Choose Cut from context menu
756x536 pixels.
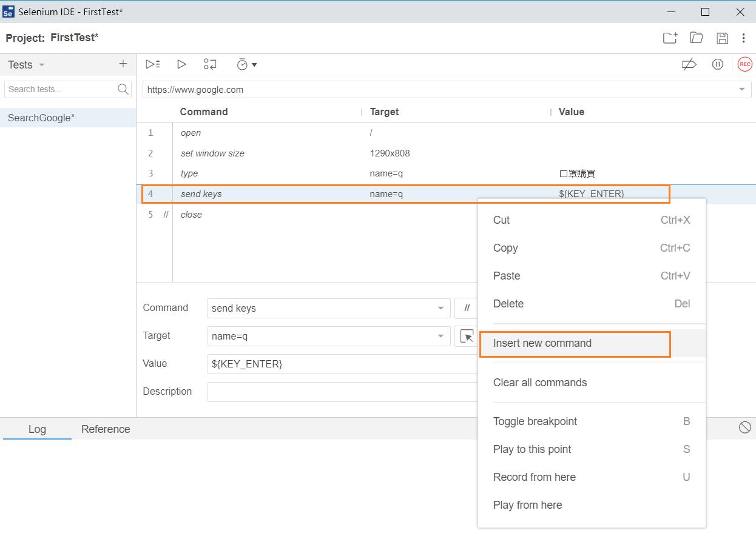pyautogui.click(x=592, y=220)
